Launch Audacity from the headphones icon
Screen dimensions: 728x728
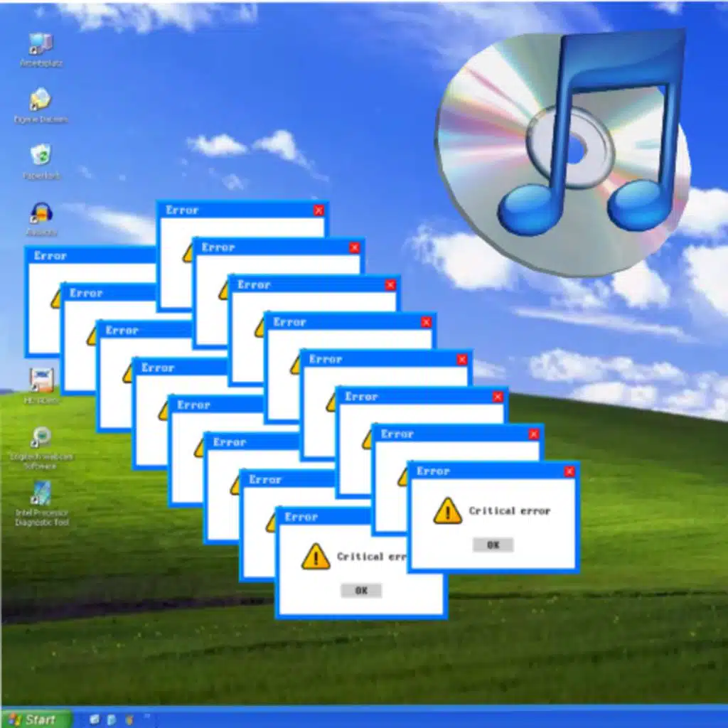(41, 213)
